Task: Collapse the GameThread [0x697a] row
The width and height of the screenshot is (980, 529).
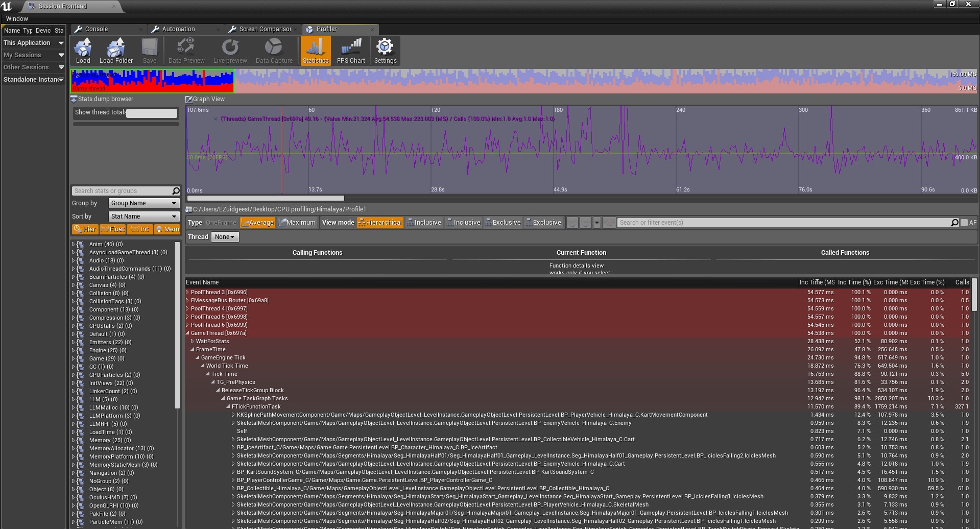Action: 187,333
